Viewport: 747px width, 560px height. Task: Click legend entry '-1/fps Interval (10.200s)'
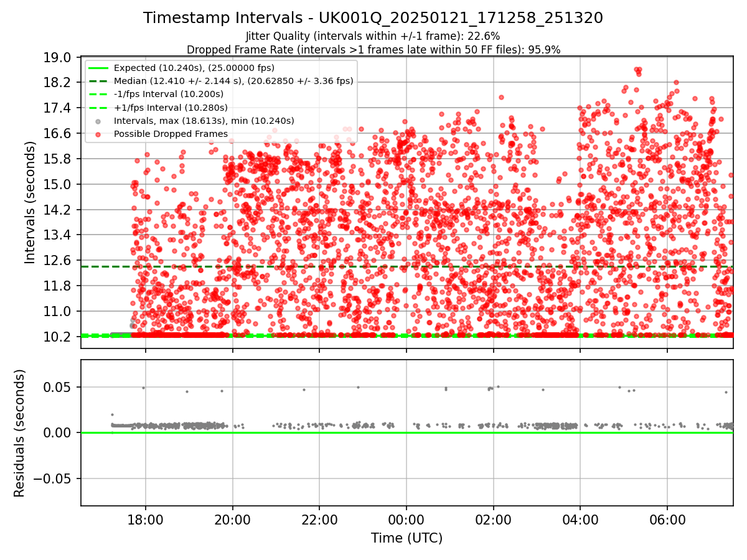pos(169,94)
